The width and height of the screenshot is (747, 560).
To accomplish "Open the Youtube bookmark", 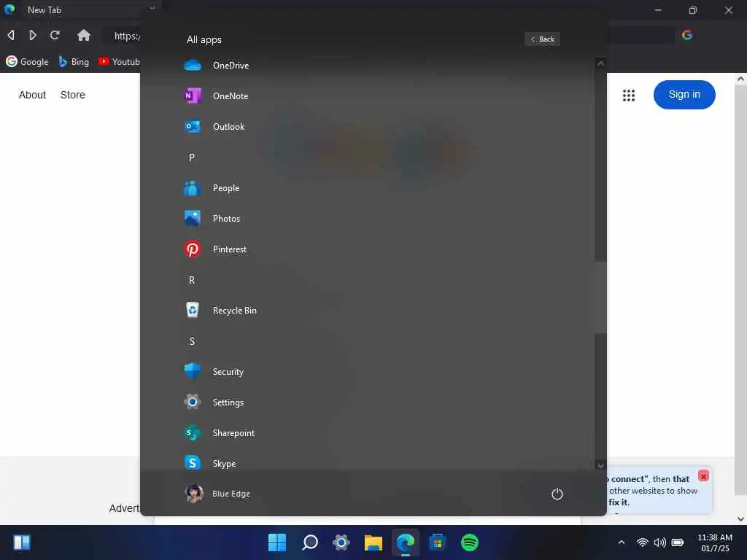I will tap(119, 61).
